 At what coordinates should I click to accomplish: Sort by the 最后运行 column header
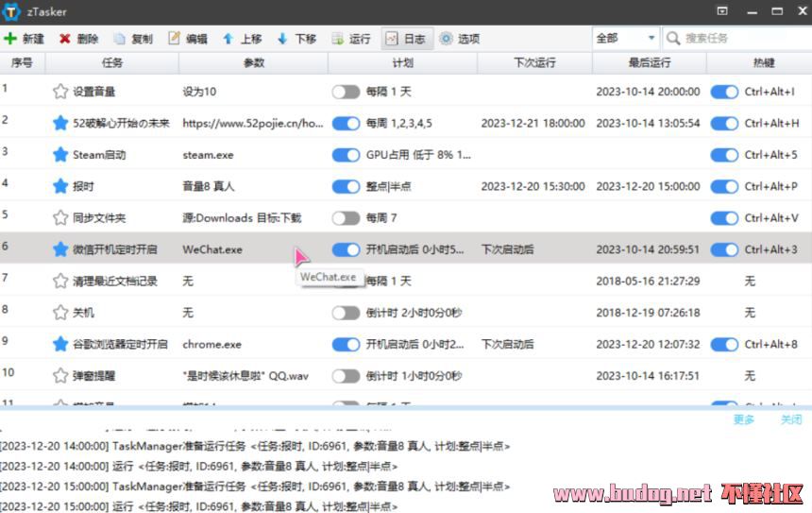pos(650,62)
